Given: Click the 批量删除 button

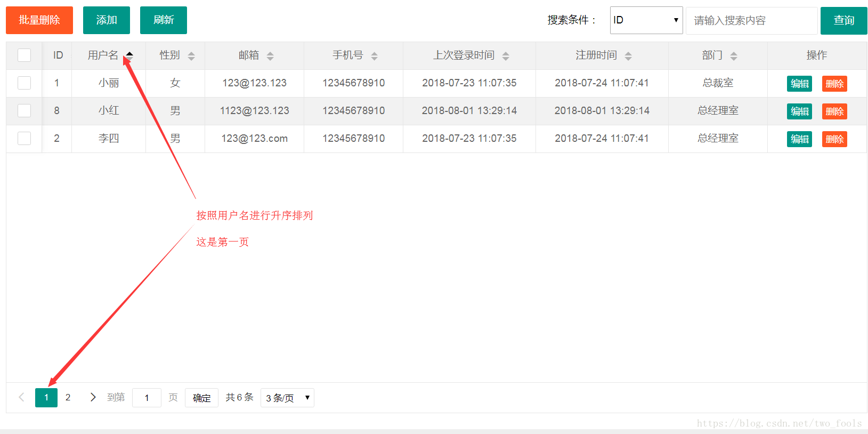Looking at the screenshot, I should coord(39,20).
